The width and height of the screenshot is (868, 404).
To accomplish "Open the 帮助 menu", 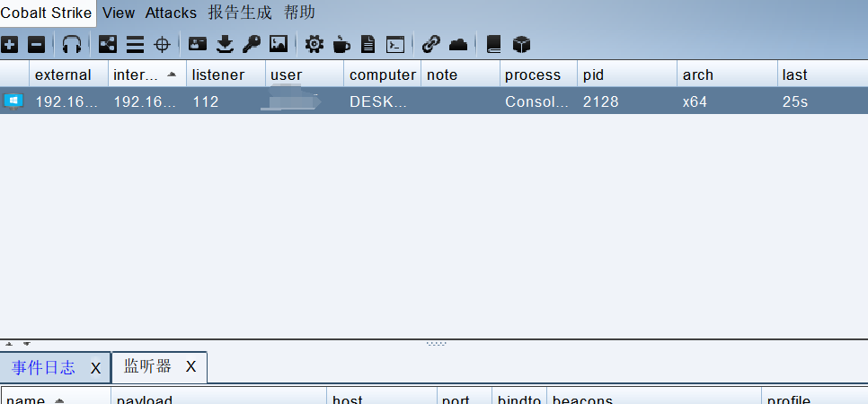I will point(299,13).
